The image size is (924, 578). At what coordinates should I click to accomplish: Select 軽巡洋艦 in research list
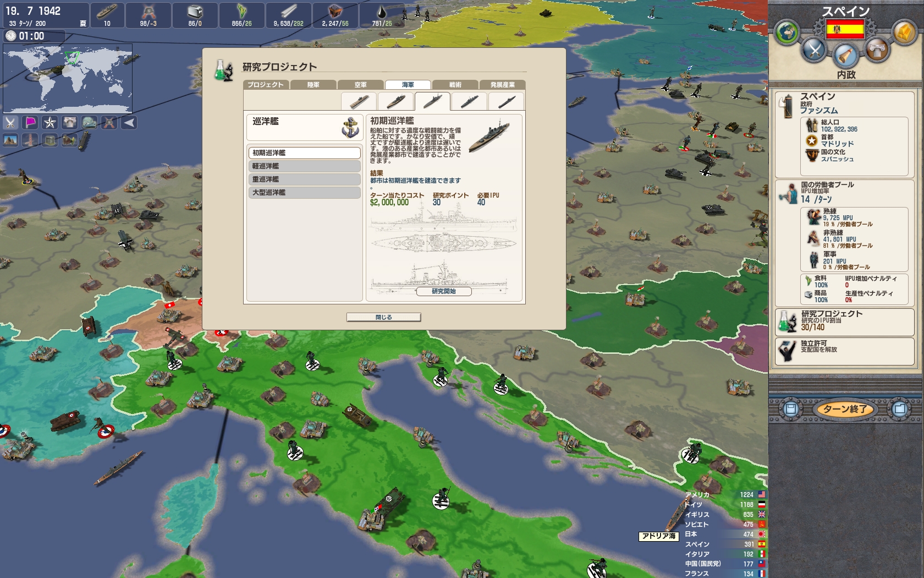click(x=304, y=166)
